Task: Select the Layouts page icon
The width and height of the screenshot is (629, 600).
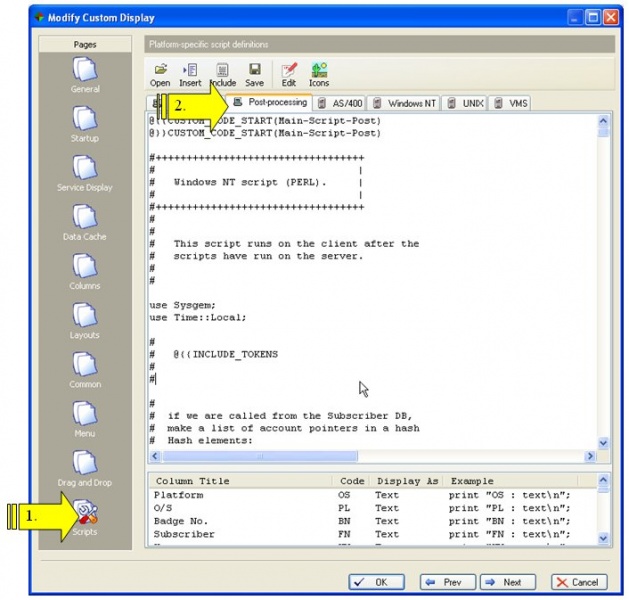Action: pos(85,316)
